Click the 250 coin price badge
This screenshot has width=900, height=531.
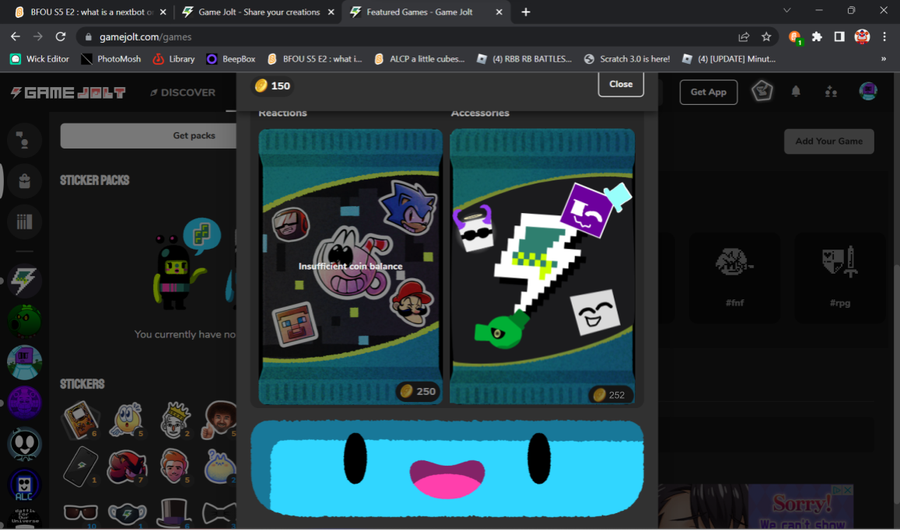(x=418, y=392)
